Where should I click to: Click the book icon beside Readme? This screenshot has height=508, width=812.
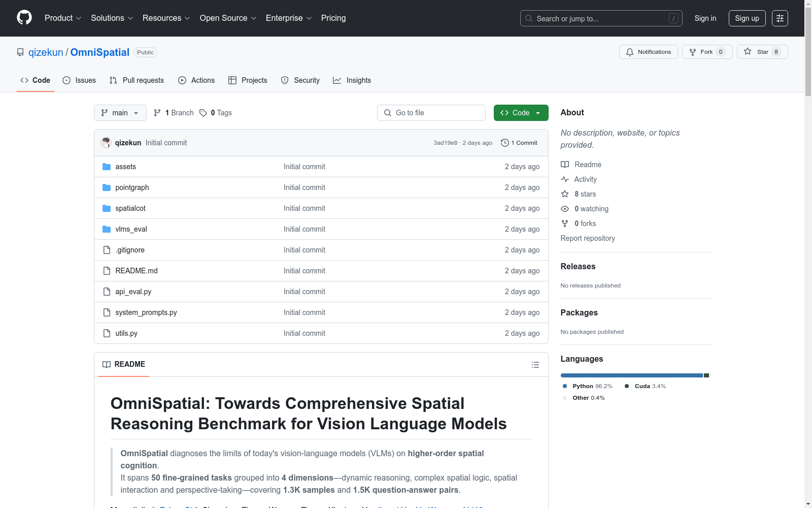[x=565, y=165]
